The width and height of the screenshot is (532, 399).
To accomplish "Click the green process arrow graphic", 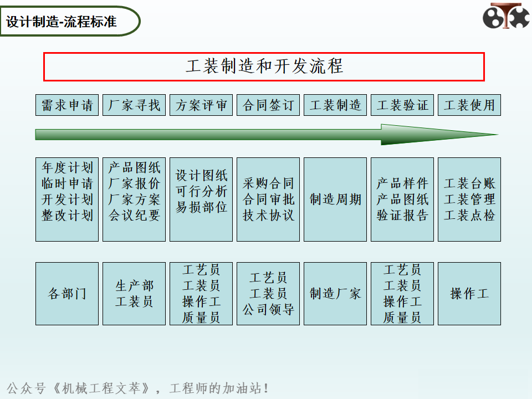I will pyautogui.click(x=267, y=135).
